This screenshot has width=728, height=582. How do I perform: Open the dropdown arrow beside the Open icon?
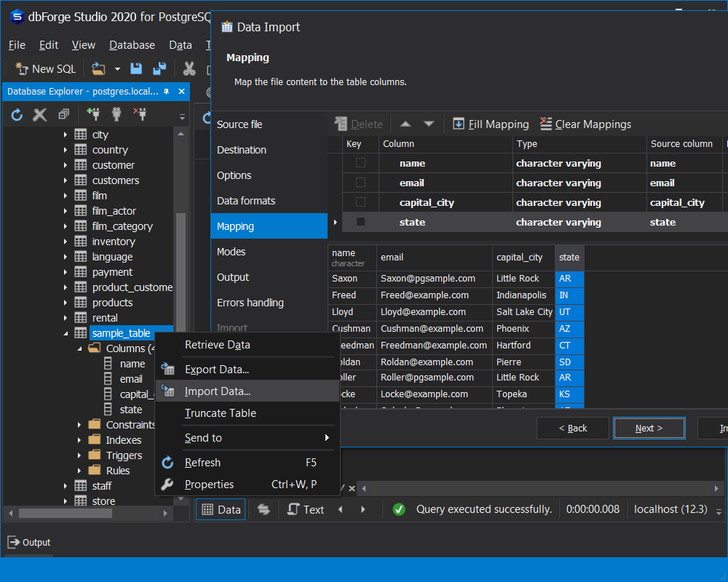click(x=117, y=68)
